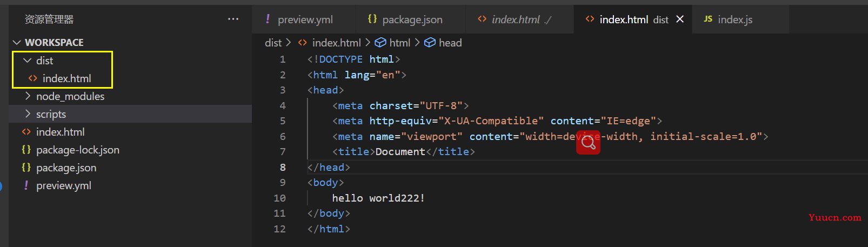Screen dimensions: 868x247
Task: Click the closing </html> tag line
Action: [x=329, y=229]
